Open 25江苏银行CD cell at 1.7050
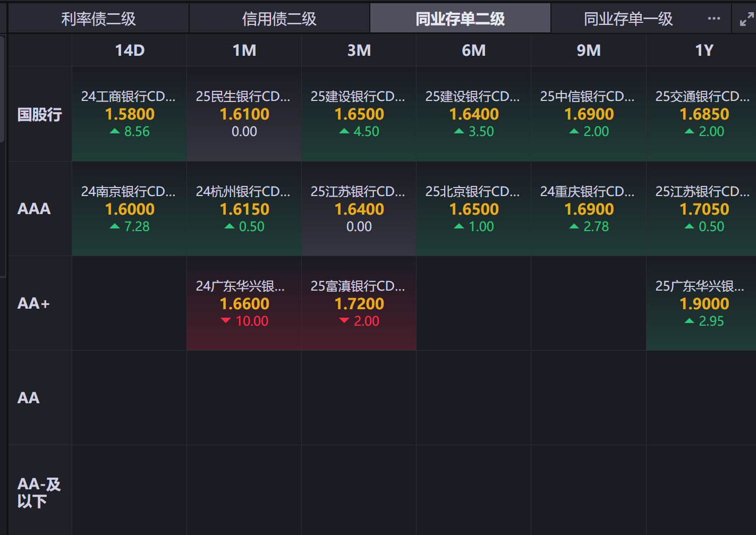Viewport: 756px width, 535px height. point(701,209)
